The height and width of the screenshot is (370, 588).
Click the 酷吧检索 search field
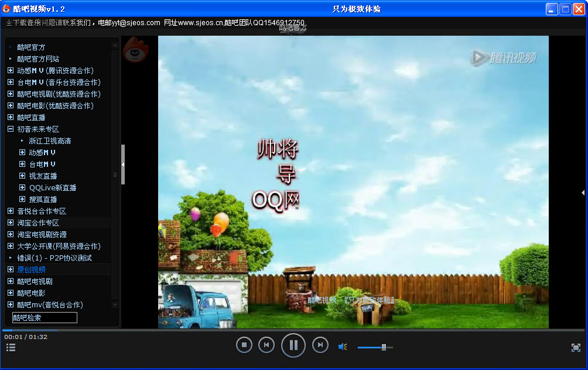[x=45, y=317]
